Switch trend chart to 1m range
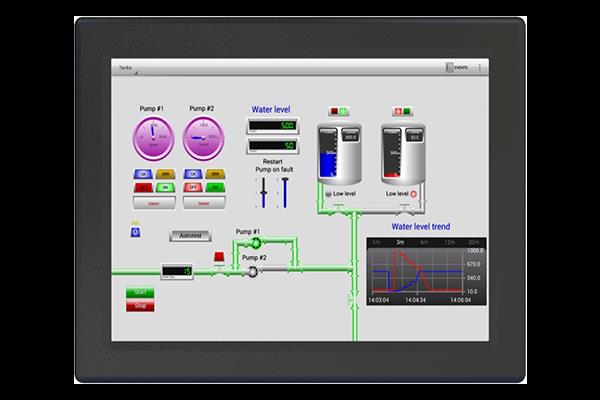600x400 pixels. pos(376,242)
